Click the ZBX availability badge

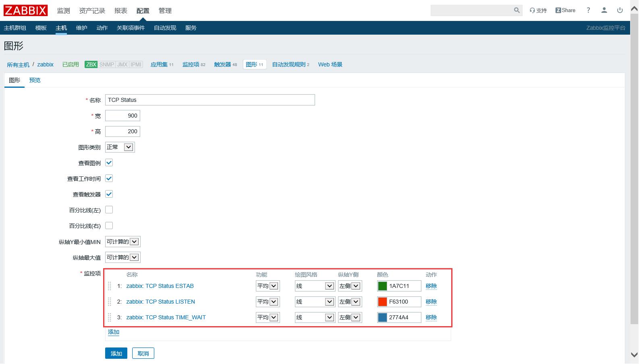tap(91, 64)
